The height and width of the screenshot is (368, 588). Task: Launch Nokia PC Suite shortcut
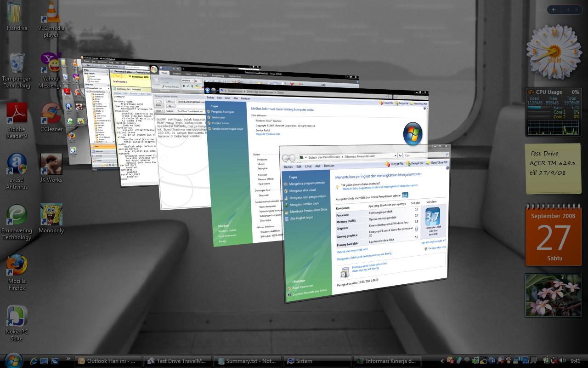17,316
